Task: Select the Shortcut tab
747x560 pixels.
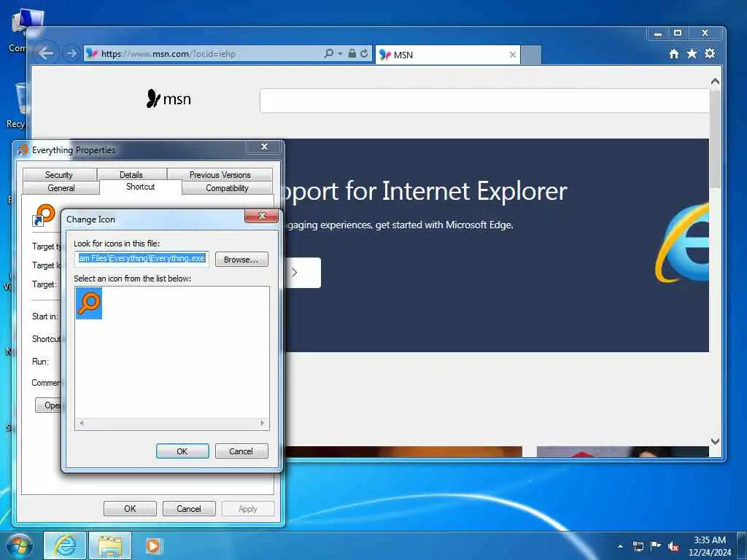Action: [x=141, y=187]
